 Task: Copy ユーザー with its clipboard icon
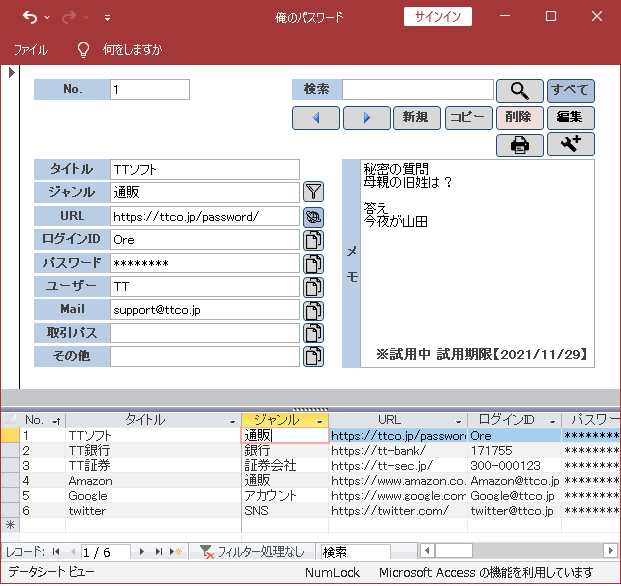[x=313, y=287]
